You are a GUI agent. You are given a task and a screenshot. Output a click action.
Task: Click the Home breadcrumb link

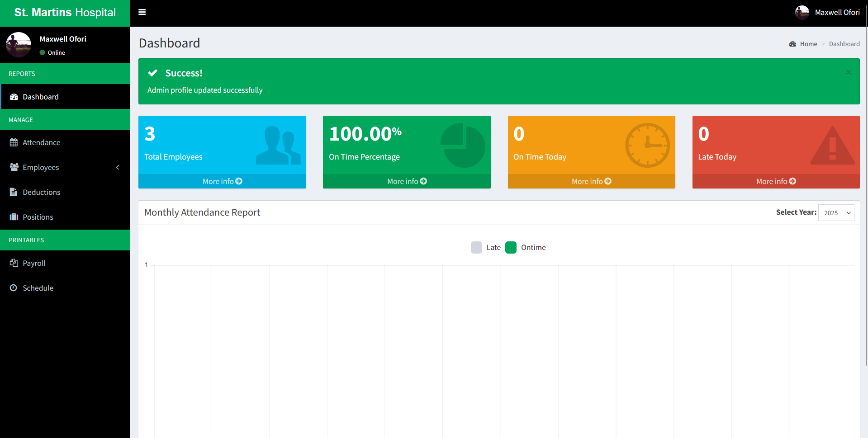[x=808, y=44]
